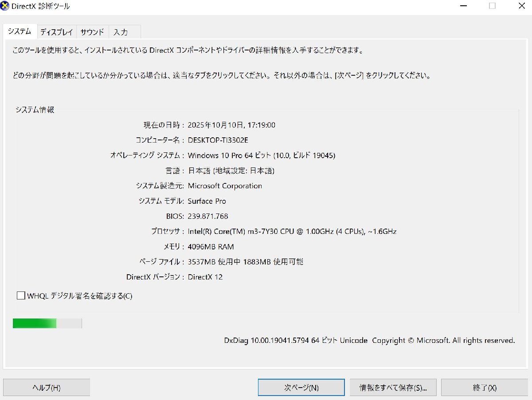532x400 pixels.
Task: Click the DirectX diagnostic tool icon in title bar
Action: [x=5, y=6]
